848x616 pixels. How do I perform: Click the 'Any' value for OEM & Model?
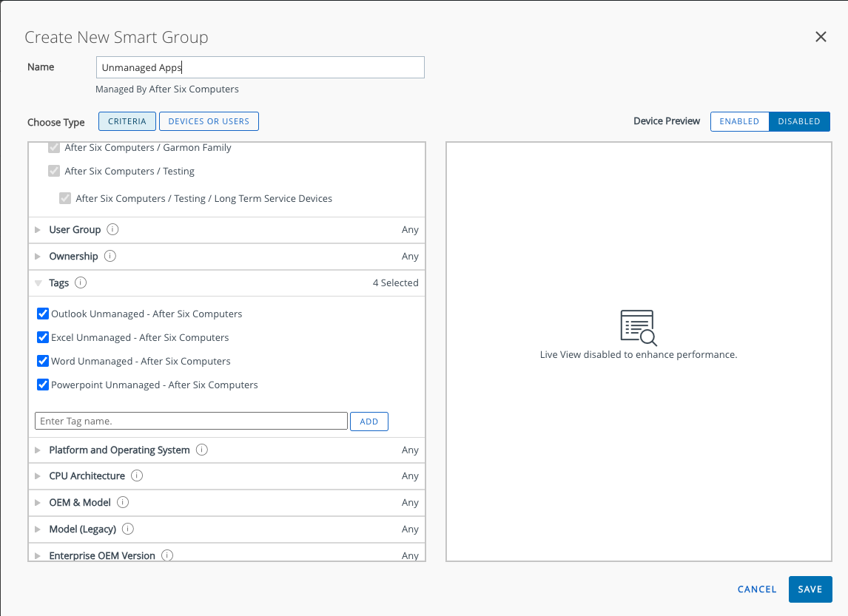click(410, 503)
